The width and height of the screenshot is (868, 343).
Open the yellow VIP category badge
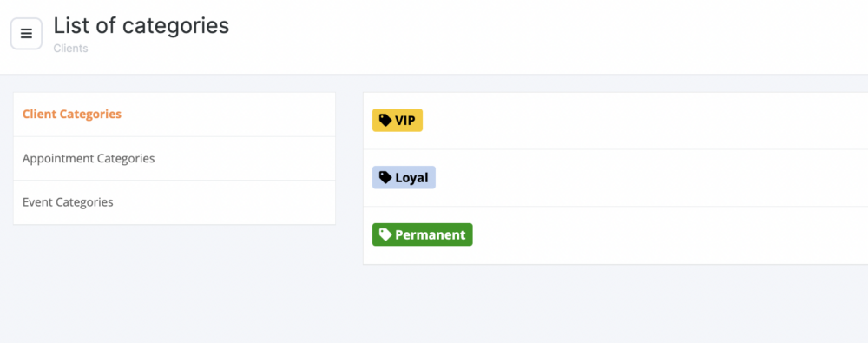[398, 120]
